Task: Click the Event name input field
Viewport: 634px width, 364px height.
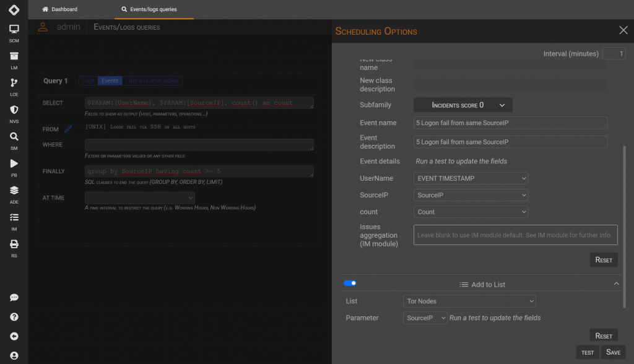Action: pyautogui.click(x=510, y=123)
